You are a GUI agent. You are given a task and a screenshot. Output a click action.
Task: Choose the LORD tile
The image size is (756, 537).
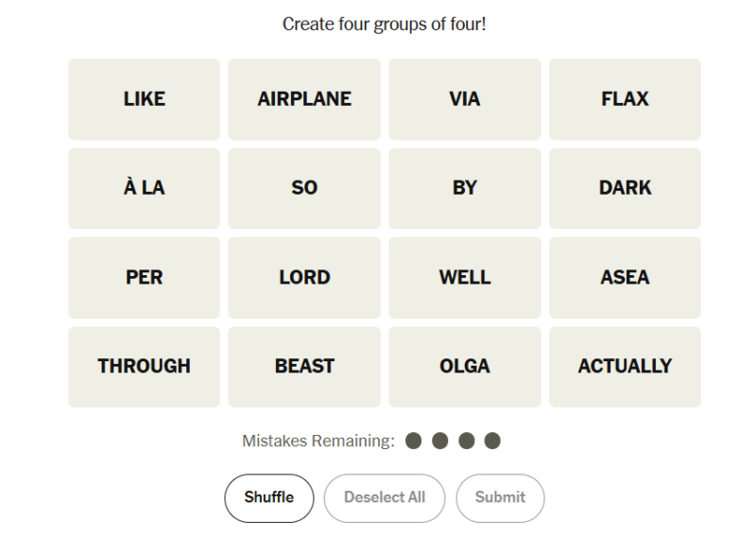click(x=304, y=278)
